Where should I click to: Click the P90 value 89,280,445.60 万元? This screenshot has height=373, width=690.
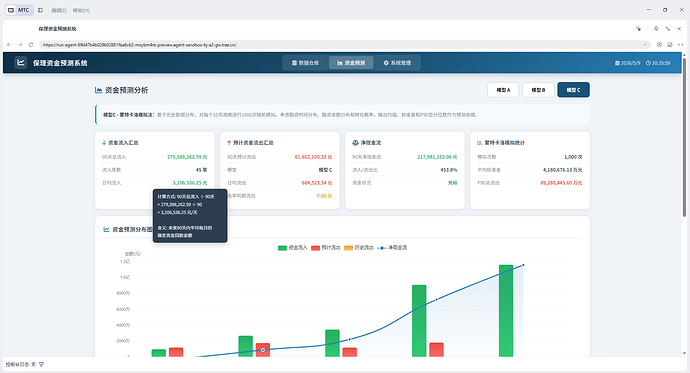click(561, 183)
